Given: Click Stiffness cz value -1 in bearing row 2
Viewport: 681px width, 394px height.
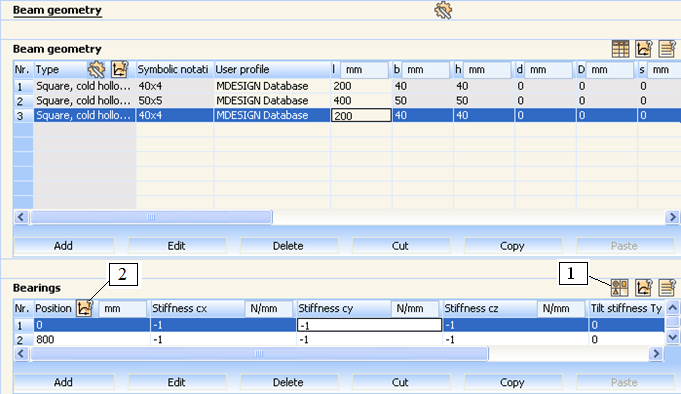Looking at the screenshot, I should click(x=515, y=339).
